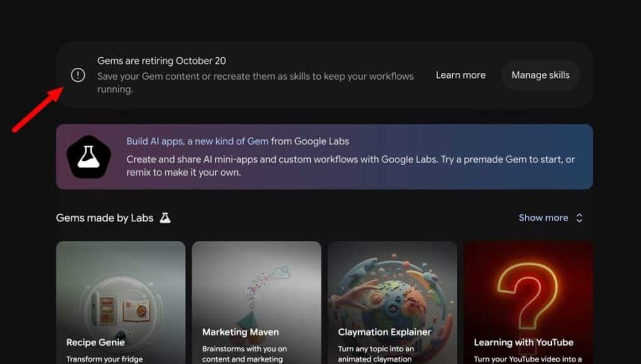Click the "Gems are retiring October 20" heading
641x364 pixels.
pyautogui.click(x=161, y=61)
